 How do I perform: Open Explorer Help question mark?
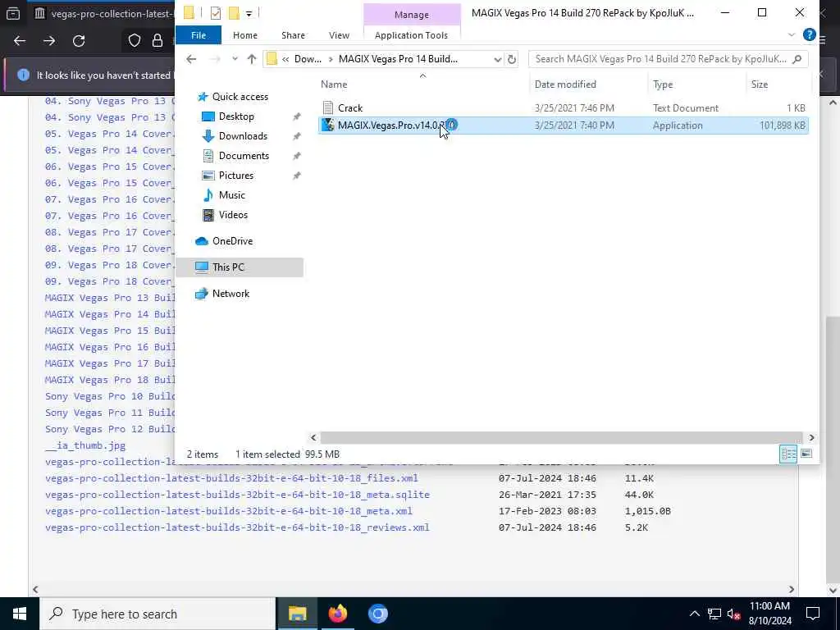point(810,34)
